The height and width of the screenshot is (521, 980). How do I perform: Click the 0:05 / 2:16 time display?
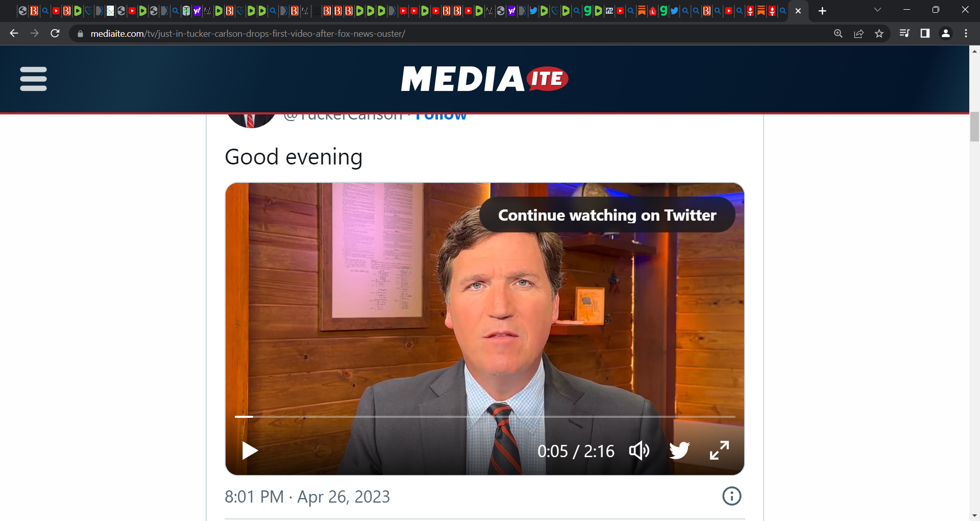[576, 451]
